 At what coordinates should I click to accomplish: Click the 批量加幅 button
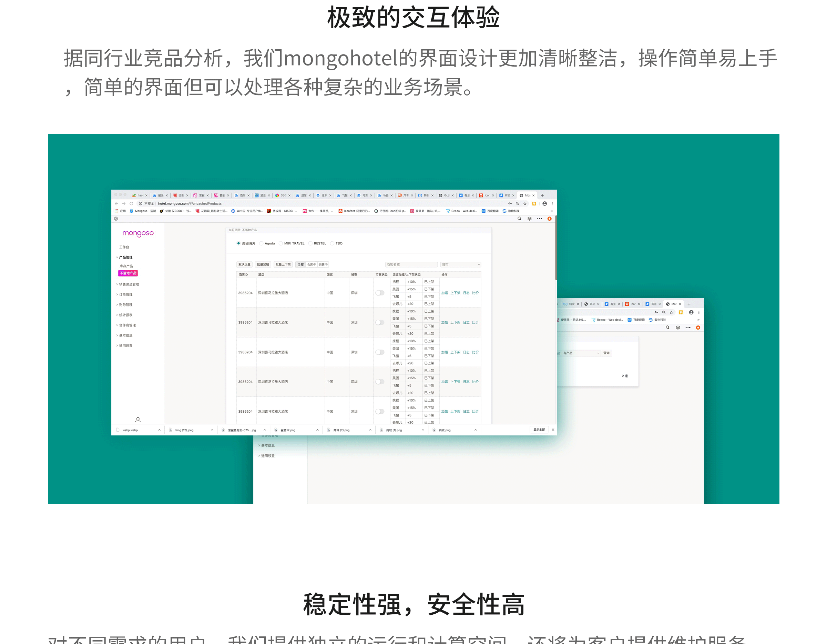263,264
